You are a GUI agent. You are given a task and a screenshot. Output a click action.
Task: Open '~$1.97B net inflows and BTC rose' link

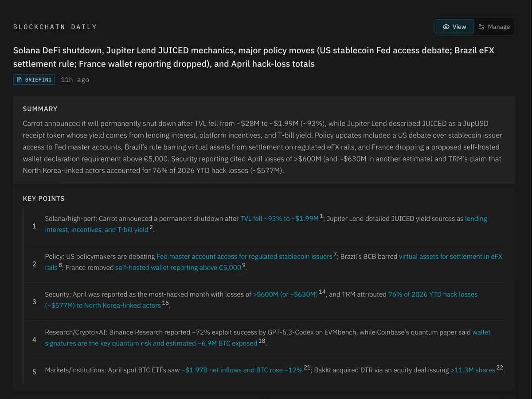coord(242,370)
